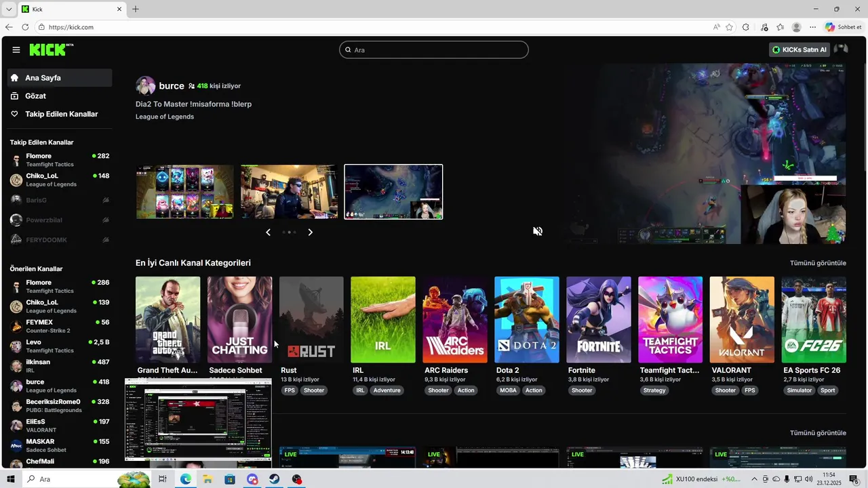
Task: Click the Ara search field on Kick
Action: pyautogui.click(x=434, y=49)
